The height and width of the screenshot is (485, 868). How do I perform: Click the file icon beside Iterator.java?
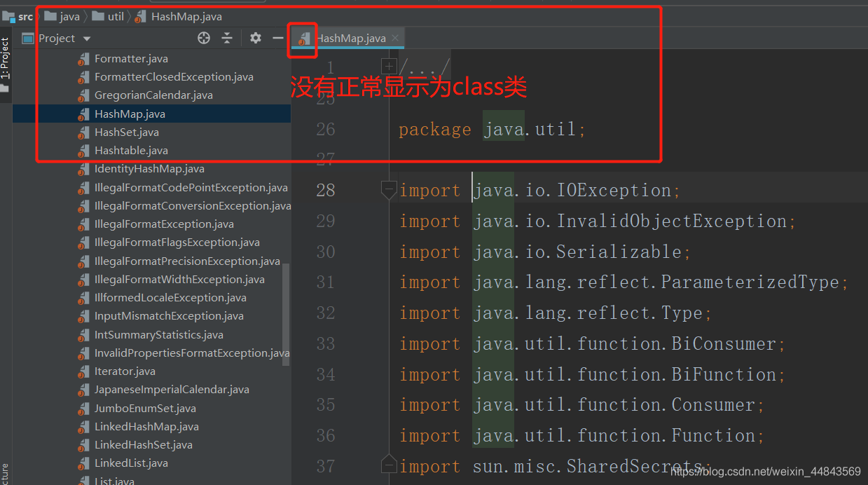(x=84, y=371)
